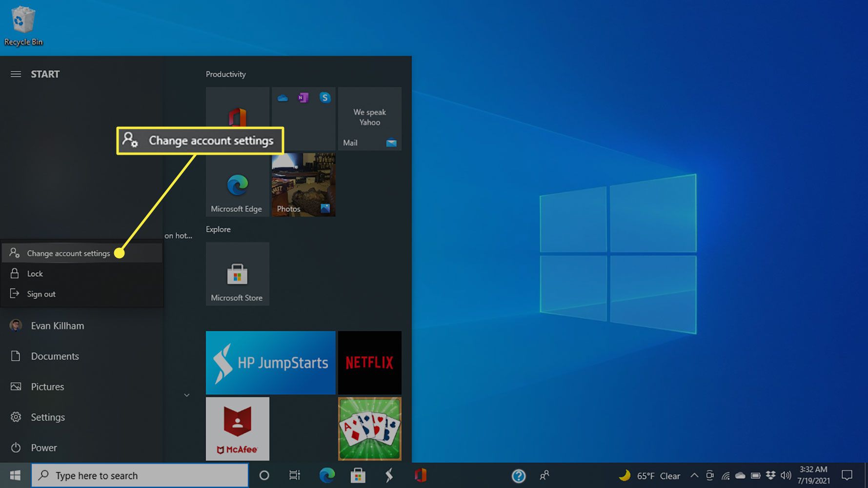
Task: Open the Power options
Action: click(x=81, y=447)
